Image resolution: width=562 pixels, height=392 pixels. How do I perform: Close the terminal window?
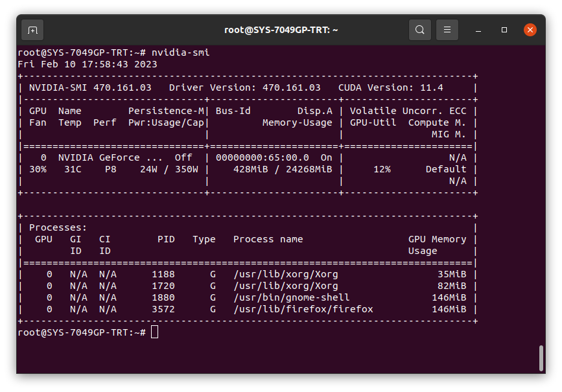(530, 30)
